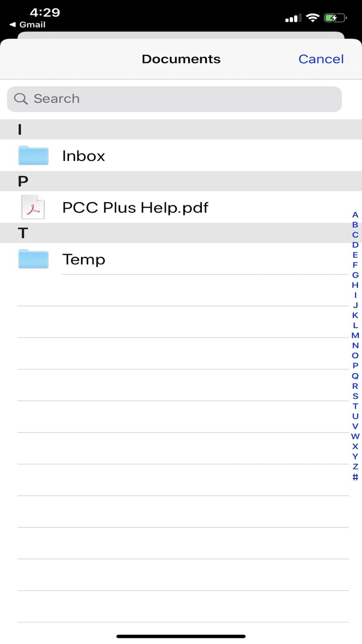Jump to # section in index

(355, 477)
